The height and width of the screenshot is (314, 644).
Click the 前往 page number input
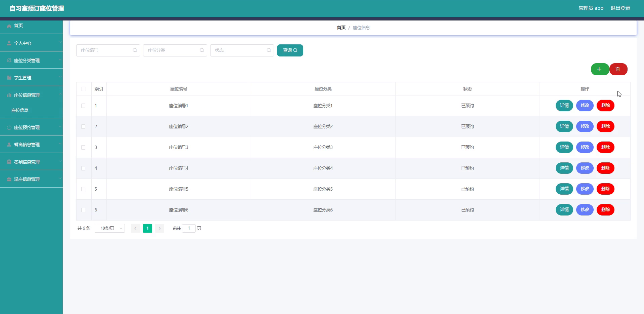pos(189,228)
